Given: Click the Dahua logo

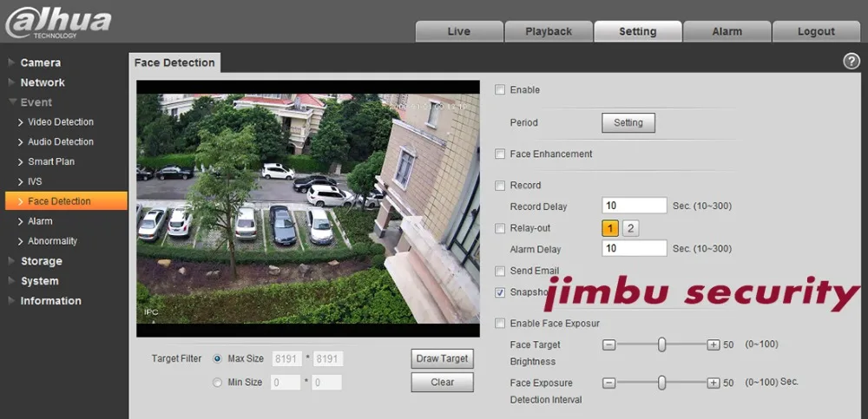Looking at the screenshot, I should click(x=57, y=23).
